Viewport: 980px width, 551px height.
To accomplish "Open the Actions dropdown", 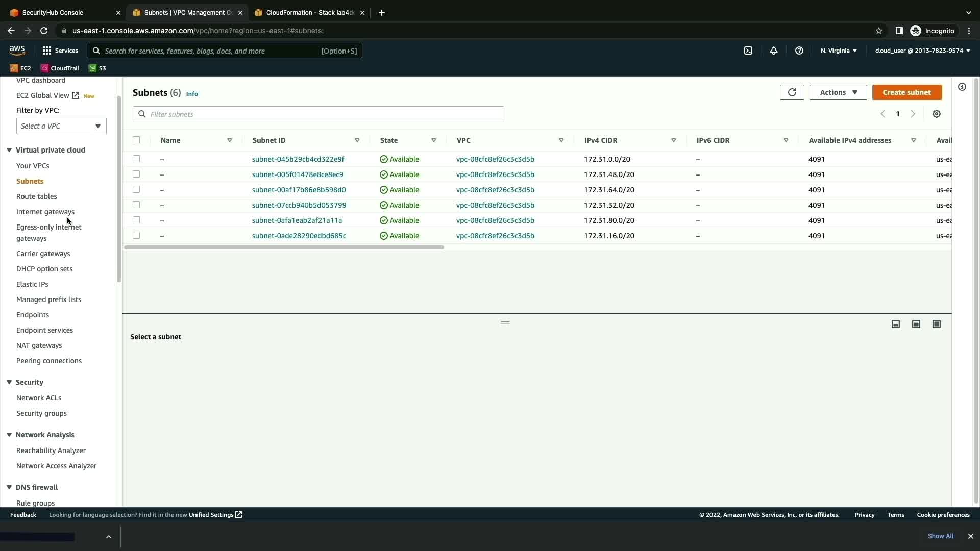I will pos(838,92).
